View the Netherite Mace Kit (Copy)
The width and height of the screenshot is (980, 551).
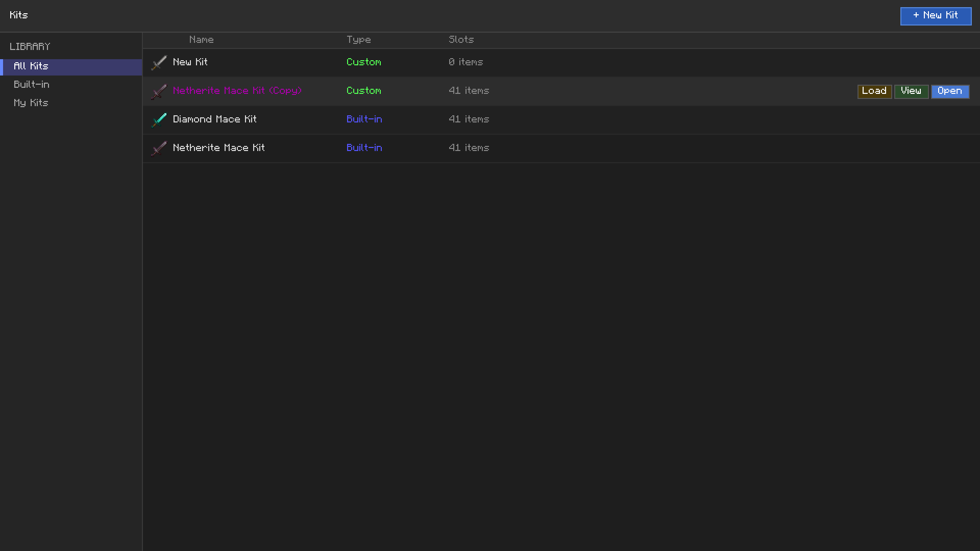(x=911, y=91)
